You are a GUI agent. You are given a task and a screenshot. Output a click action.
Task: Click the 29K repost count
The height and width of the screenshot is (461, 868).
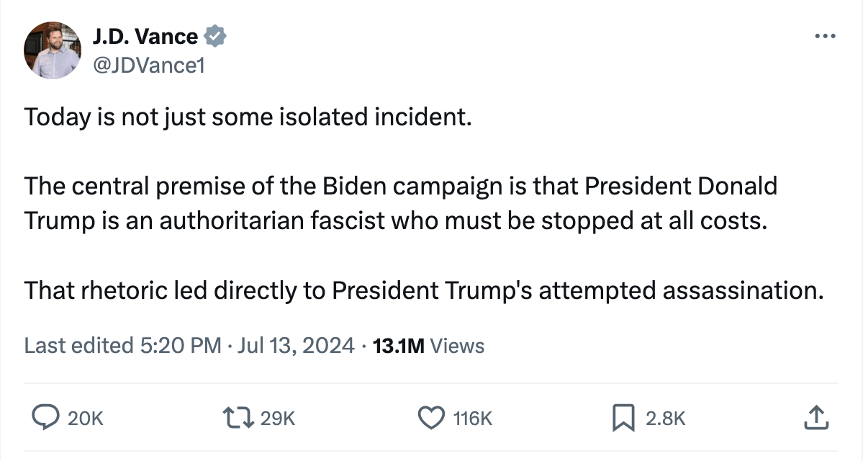[278, 418]
